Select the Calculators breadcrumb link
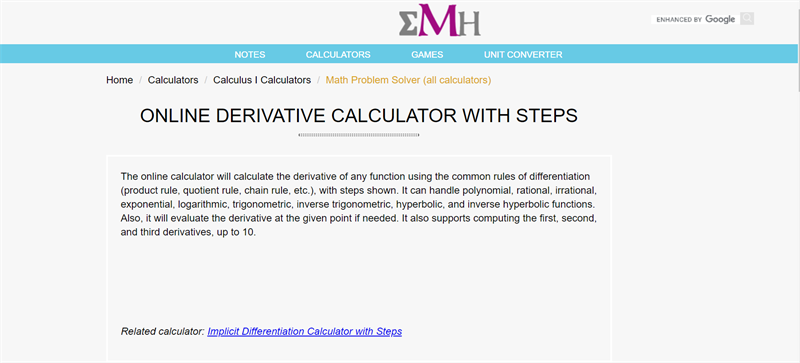 (x=173, y=80)
